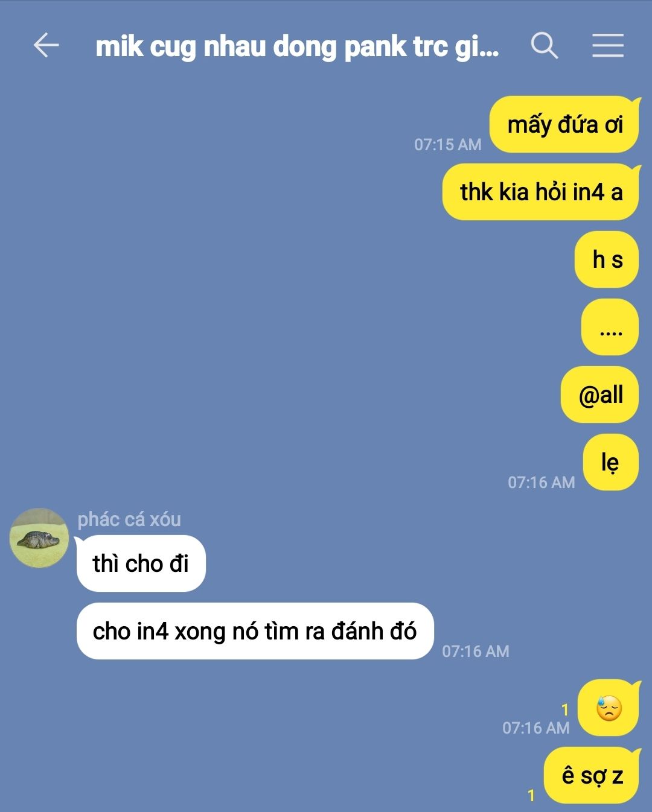The height and width of the screenshot is (812, 652).
Task: Tap the crocodile profile avatar
Action: tap(39, 538)
